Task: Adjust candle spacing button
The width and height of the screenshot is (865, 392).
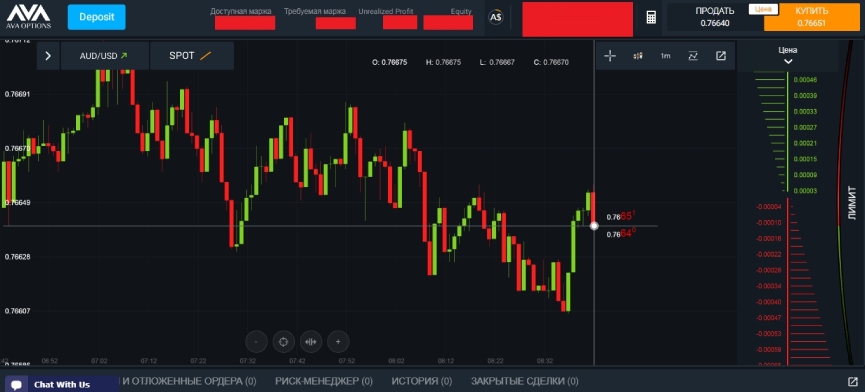Action: coord(311,342)
